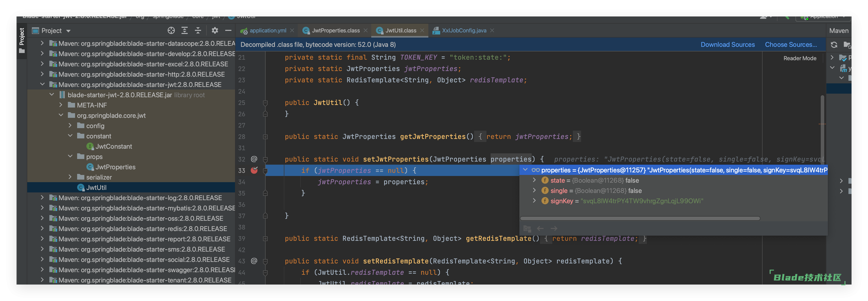Screen dimensions: 868x301
Task: Expand Maven blade-starter-excel library
Action: [42, 64]
